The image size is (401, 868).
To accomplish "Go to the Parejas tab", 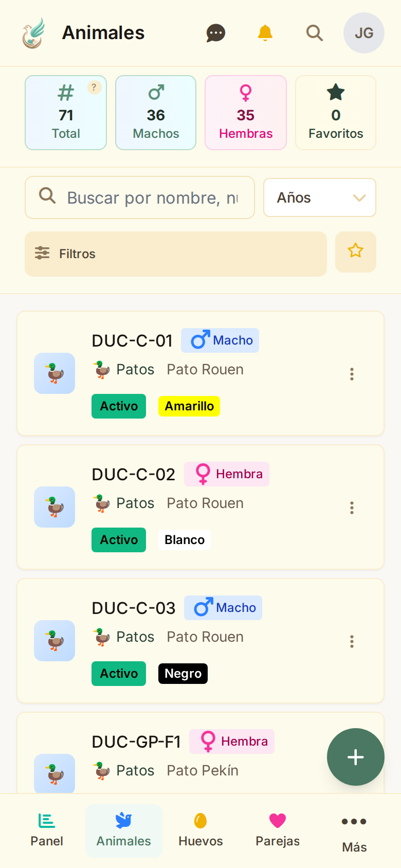I will point(278,830).
